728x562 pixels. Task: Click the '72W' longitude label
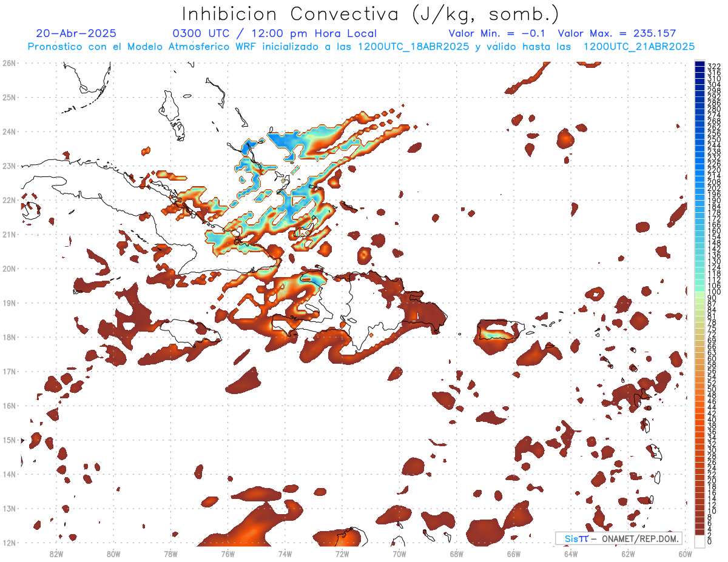tap(342, 554)
